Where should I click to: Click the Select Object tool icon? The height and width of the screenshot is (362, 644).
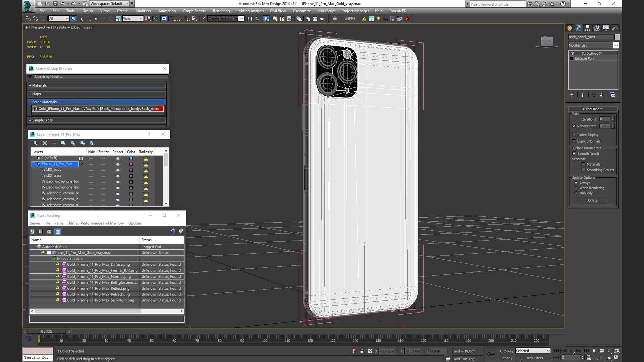74,19
